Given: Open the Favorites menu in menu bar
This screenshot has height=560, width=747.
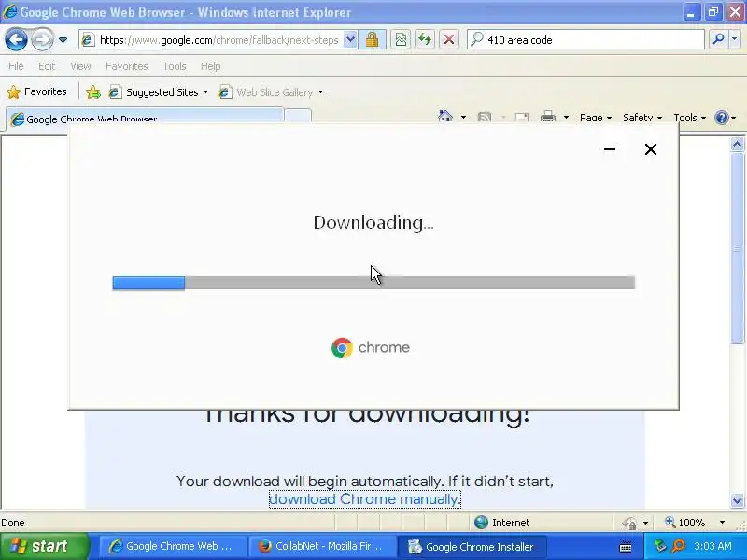Looking at the screenshot, I should click(x=127, y=66).
